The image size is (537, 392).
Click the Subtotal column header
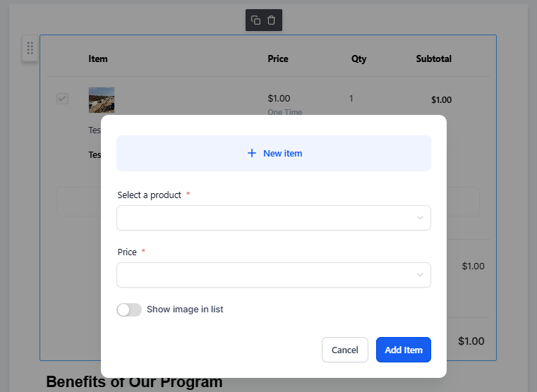(x=433, y=59)
